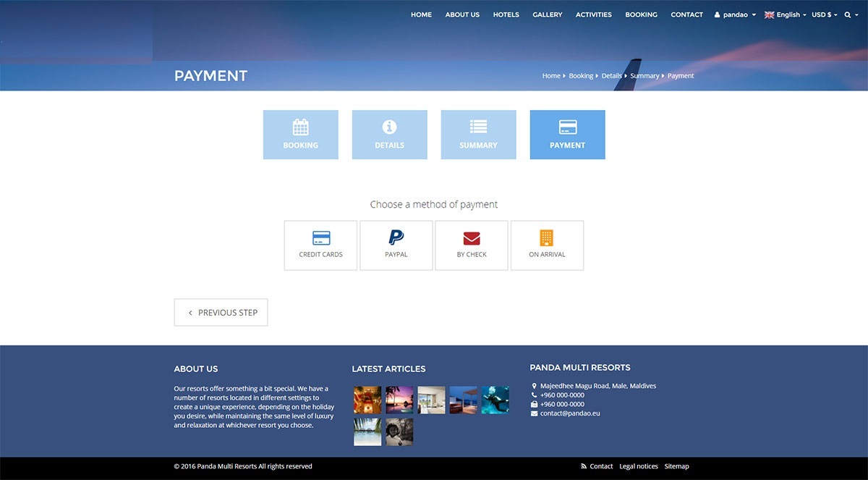
Task: Open the Contact navigation menu item
Action: (687, 14)
